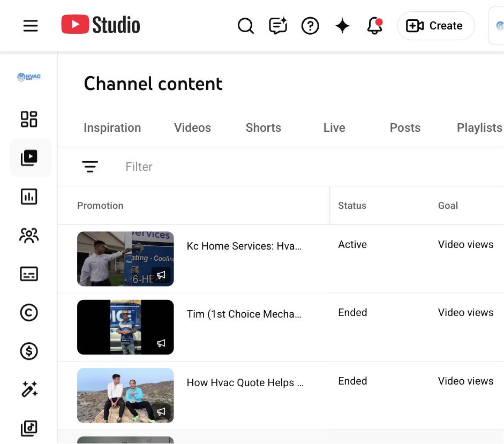The image size is (504, 444).
Task: Open the Help question mark icon
Action: pyautogui.click(x=310, y=25)
